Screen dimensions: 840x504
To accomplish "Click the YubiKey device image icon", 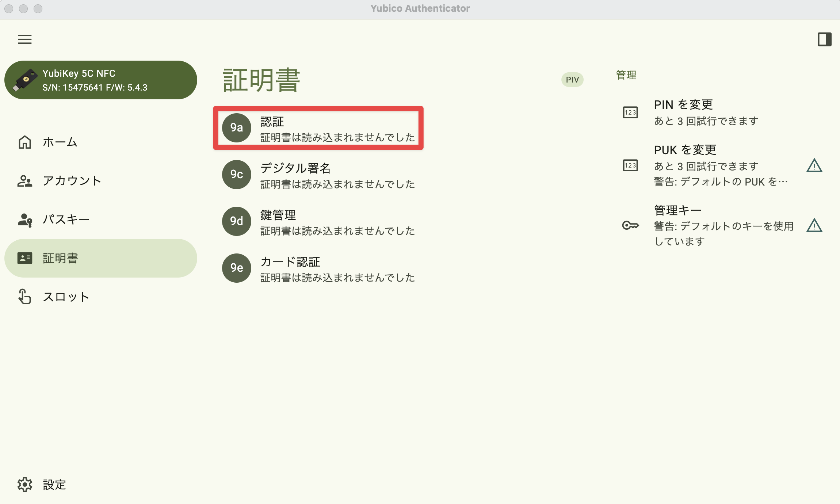I will point(25,80).
